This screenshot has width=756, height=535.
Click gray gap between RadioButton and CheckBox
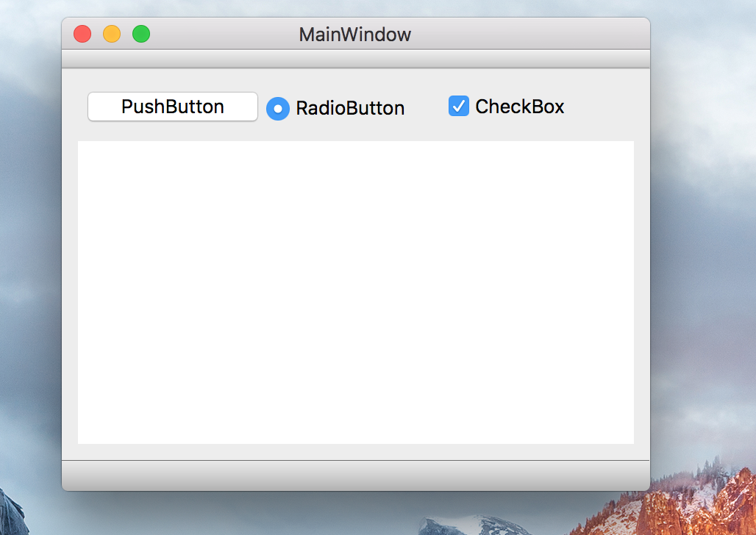[427, 107]
